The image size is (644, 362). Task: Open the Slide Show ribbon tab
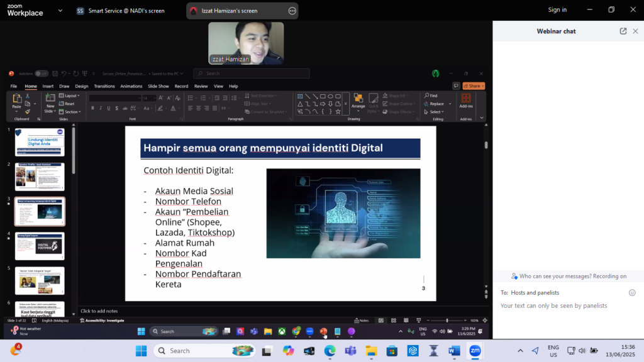coord(158,86)
